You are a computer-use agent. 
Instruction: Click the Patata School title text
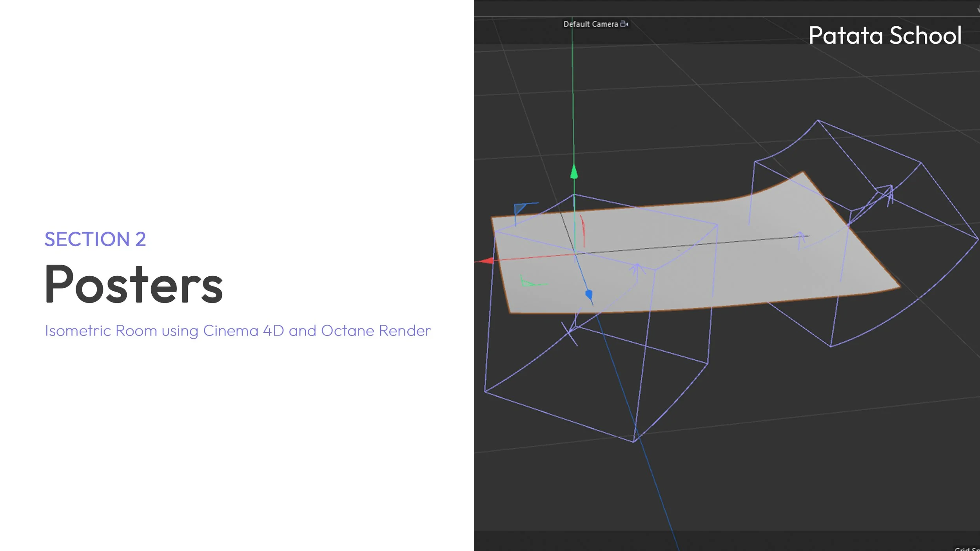(885, 35)
